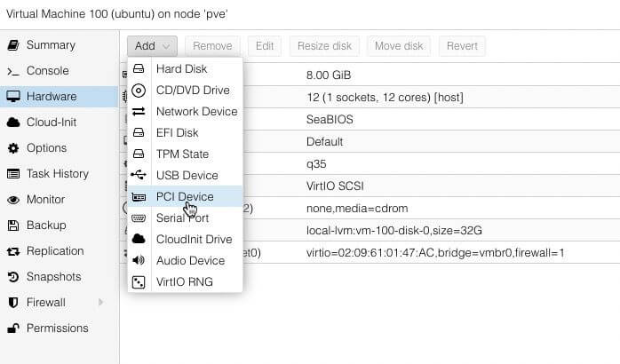Click the Move disk button

pos(399,46)
